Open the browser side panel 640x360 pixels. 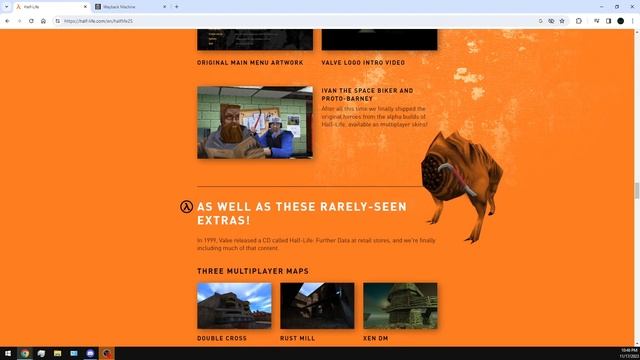point(608,21)
